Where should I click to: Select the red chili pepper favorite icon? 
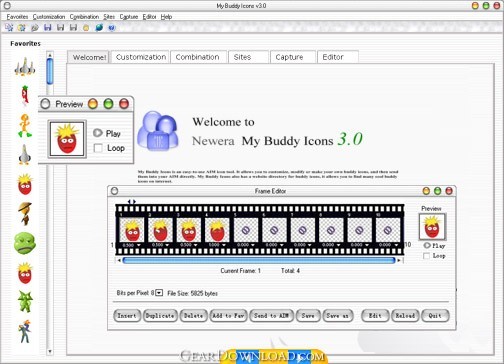[x=25, y=95]
